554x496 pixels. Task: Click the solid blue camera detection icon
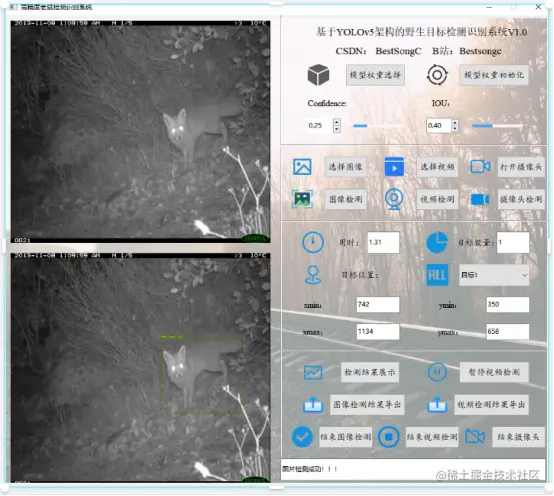480,200
